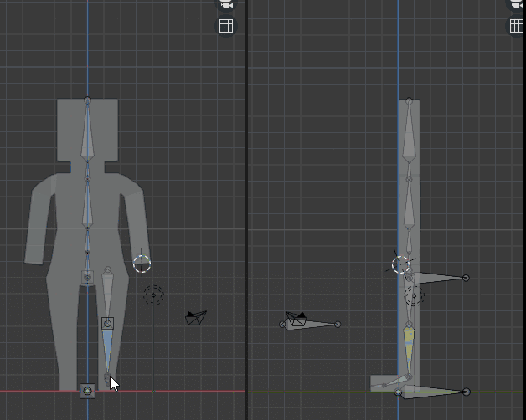Select the camera object in front view
The image size is (526, 420).
(x=196, y=318)
